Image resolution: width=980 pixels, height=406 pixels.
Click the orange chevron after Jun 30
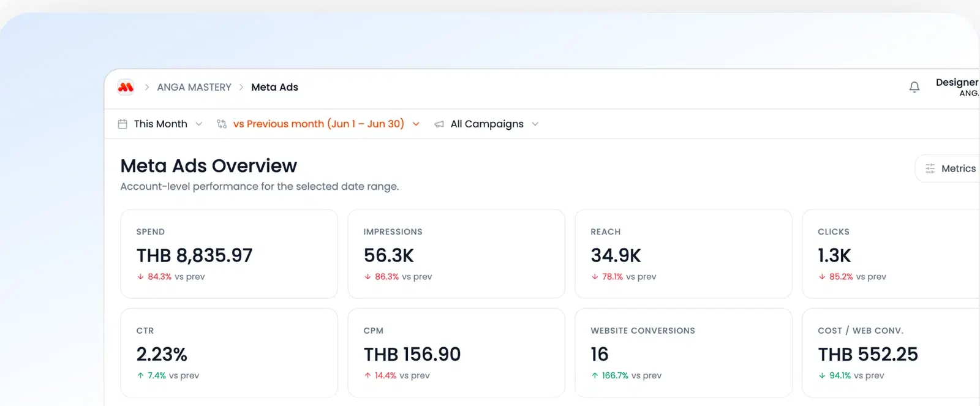tap(416, 124)
